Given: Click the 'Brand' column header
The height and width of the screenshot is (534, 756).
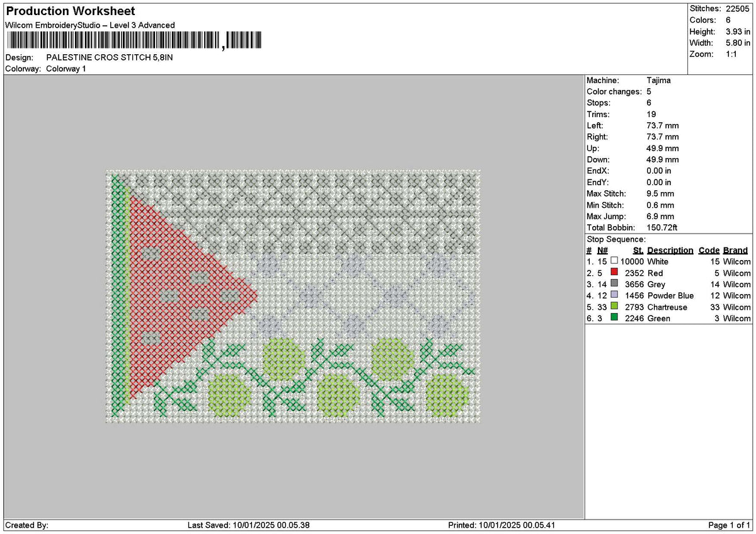Looking at the screenshot, I should point(736,251).
